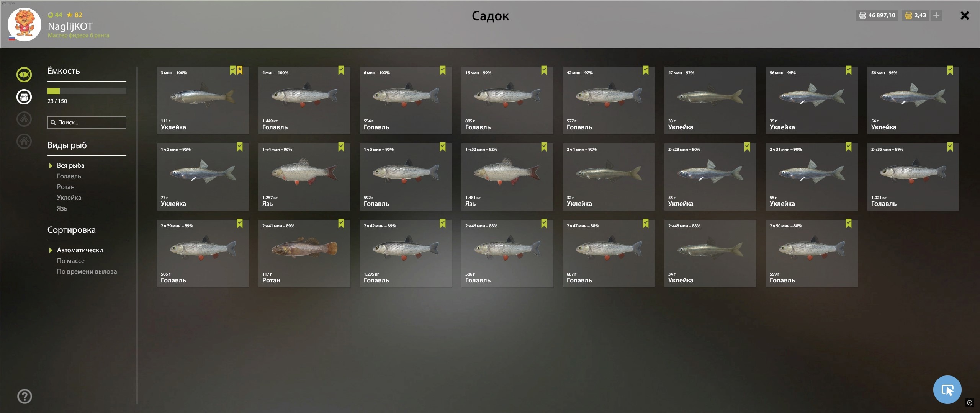This screenshot has height=413, width=980.
Task: Focus the Поиск search field
Action: pyautogui.click(x=87, y=122)
